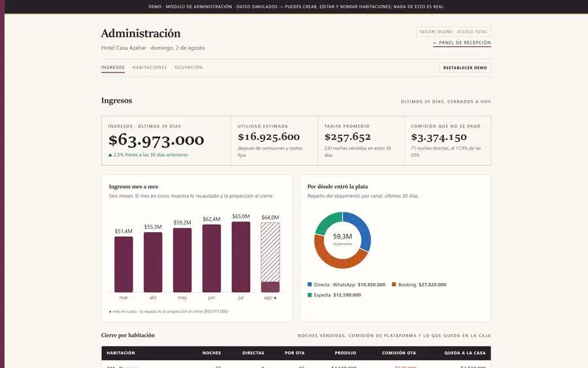Click the Directa WhatsApp $18.850.000 amount
This screenshot has height=368, width=588.
pos(371,285)
